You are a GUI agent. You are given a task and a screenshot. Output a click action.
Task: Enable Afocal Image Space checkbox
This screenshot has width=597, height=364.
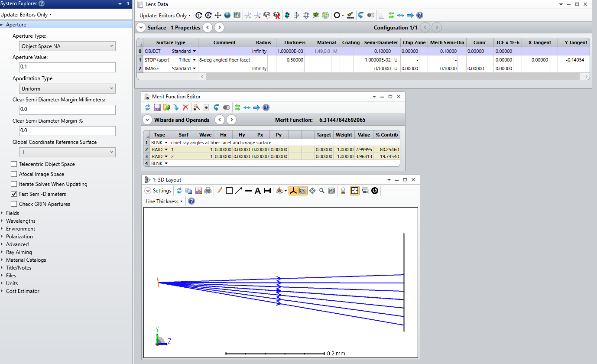point(14,174)
